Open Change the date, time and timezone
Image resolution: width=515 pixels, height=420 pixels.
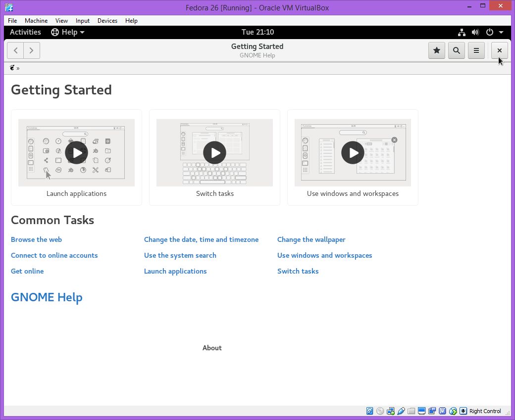(x=201, y=239)
